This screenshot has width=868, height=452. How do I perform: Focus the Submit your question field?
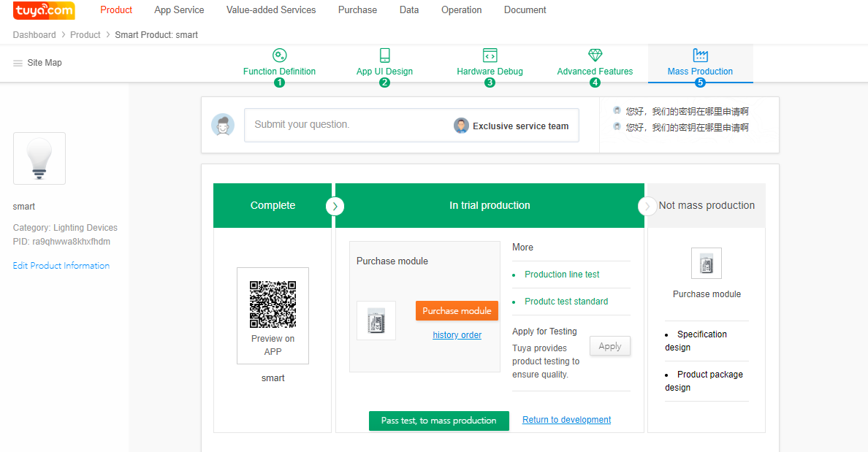(343, 125)
